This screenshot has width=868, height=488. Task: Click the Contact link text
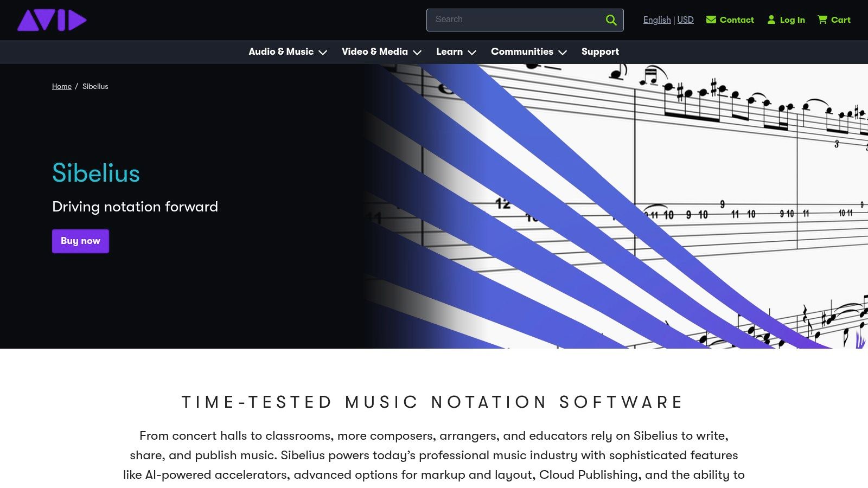point(737,20)
